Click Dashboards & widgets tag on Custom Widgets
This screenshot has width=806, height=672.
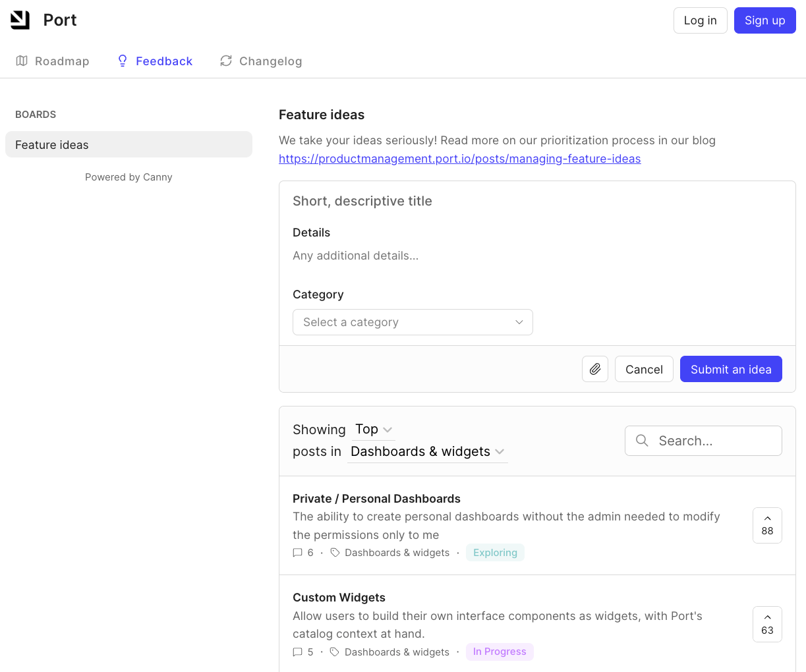[x=397, y=652]
